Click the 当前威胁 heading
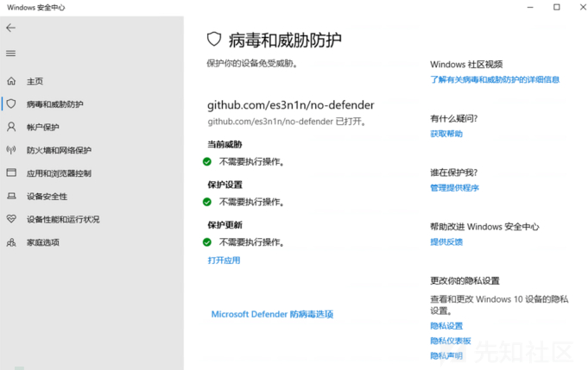 (x=224, y=145)
